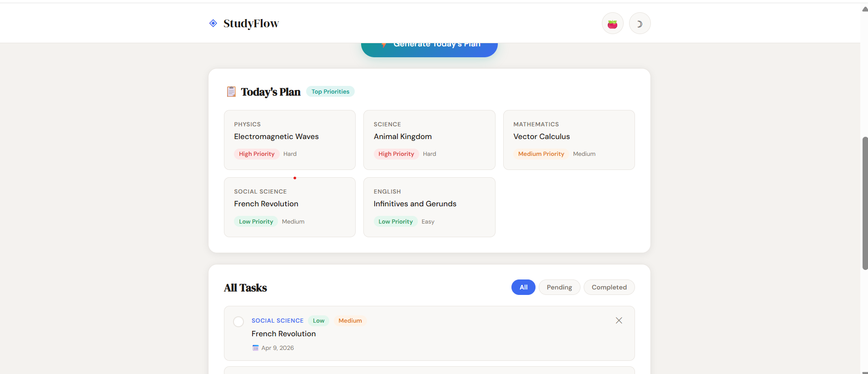Toggle dark mode with the moon icon

point(640,23)
